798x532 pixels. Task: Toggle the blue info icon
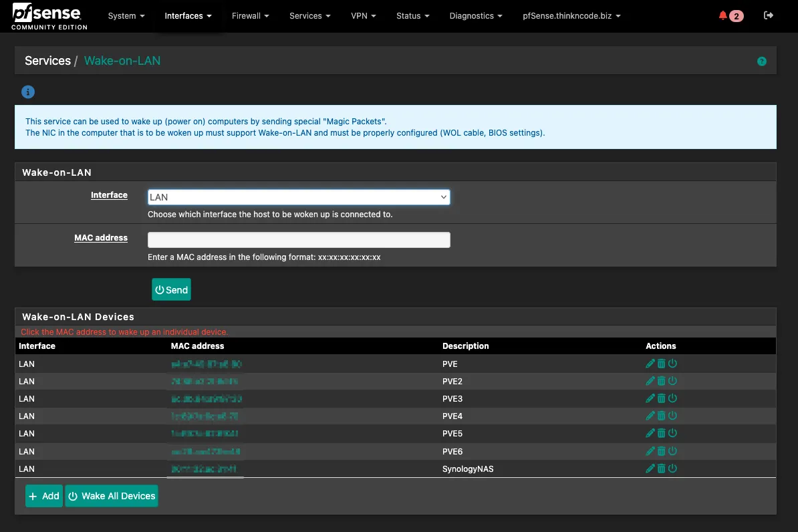click(x=27, y=92)
